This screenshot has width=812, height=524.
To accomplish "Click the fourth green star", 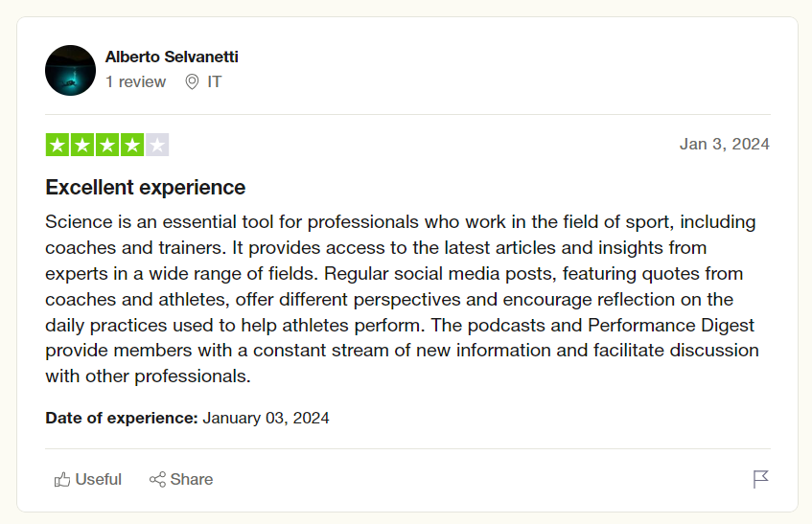I will 132,145.
